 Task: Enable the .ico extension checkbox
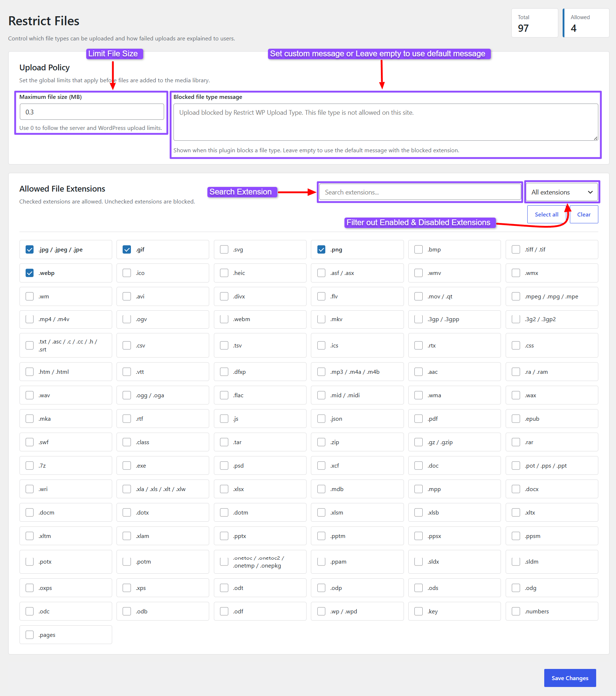click(x=127, y=273)
